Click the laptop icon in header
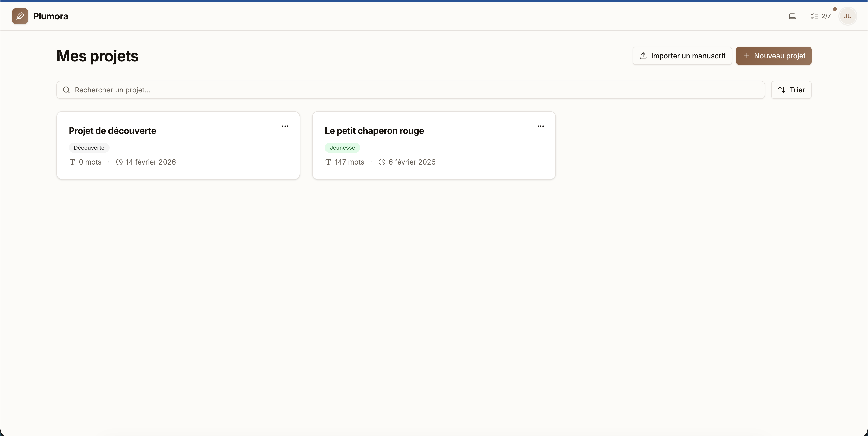The width and height of the screenshot is (868, 436). coord(792,16)
